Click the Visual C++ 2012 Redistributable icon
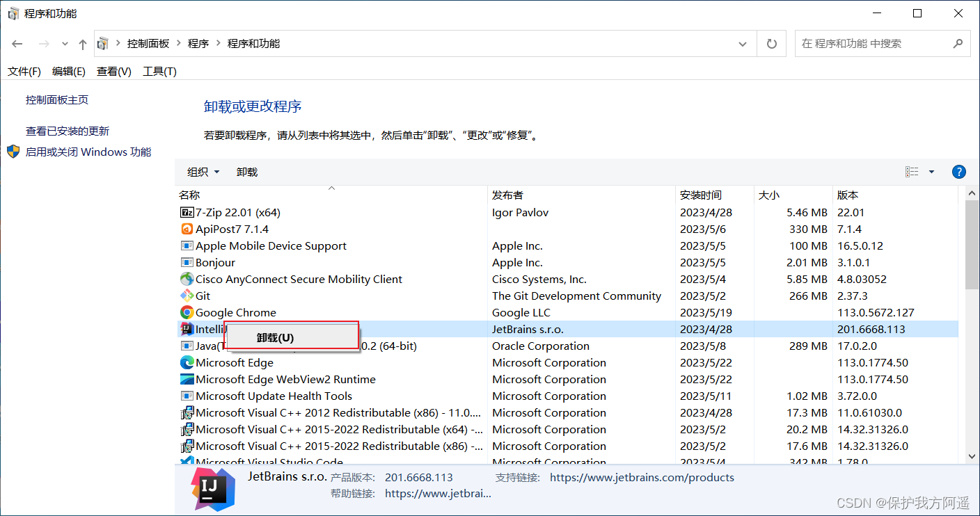Viewport: 980px width, 516px height. pyautogui.click(x=187, y=413)
